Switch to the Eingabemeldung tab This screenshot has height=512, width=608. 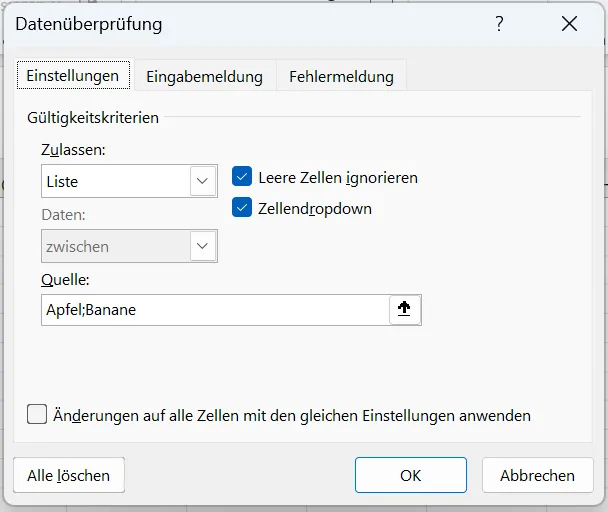click(204, 76)
